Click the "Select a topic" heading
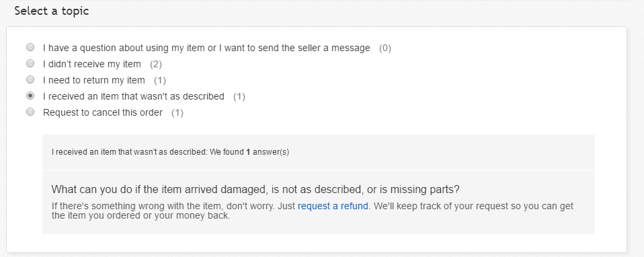Viewport: 644px width, 257px height. pos(52,11)
